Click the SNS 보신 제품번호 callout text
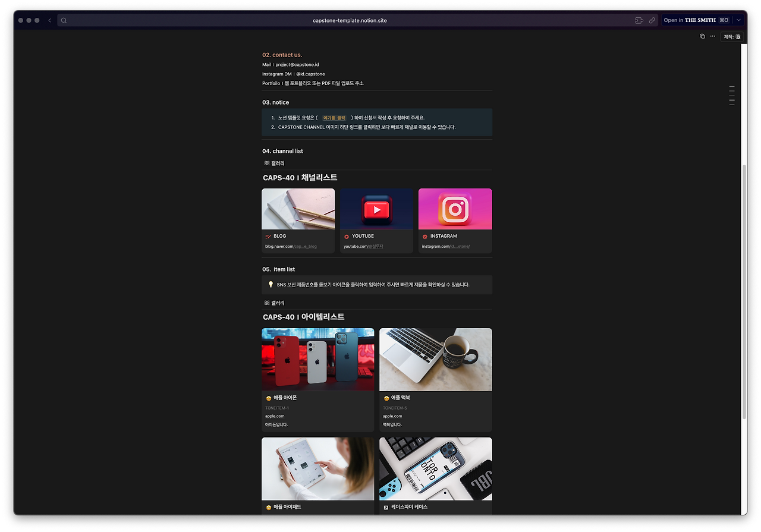 click(373, 285)
